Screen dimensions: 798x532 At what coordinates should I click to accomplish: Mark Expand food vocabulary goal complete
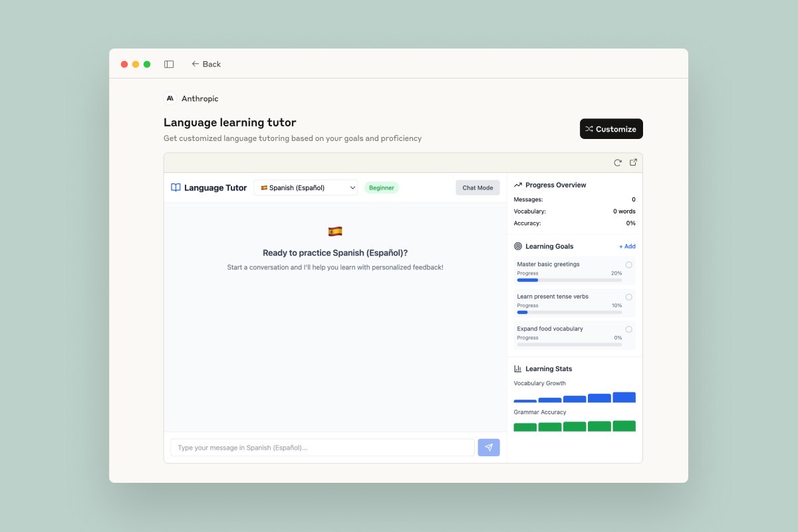(629, 329)
